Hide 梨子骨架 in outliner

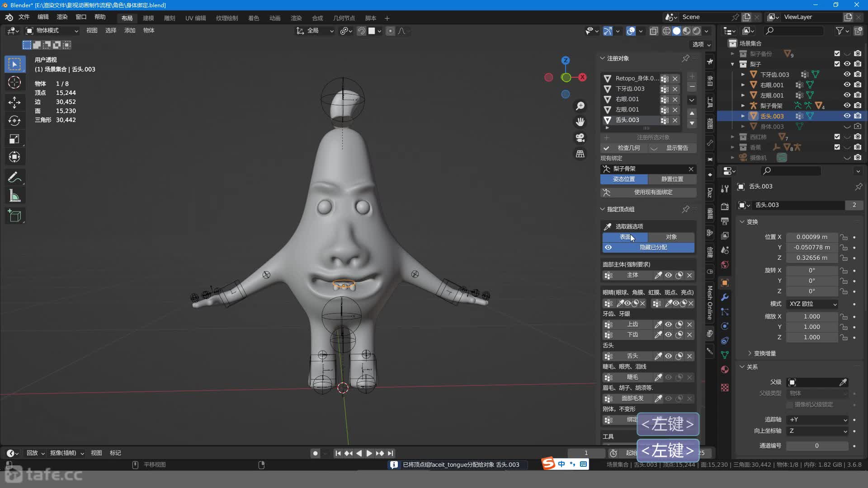[847, 106]
